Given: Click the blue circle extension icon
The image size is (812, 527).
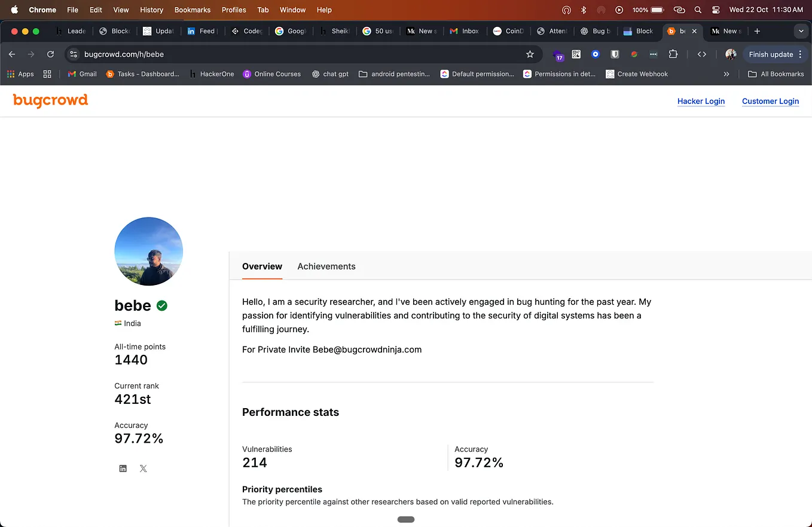Looking at the screenshot, I should [x=596, y=54].
